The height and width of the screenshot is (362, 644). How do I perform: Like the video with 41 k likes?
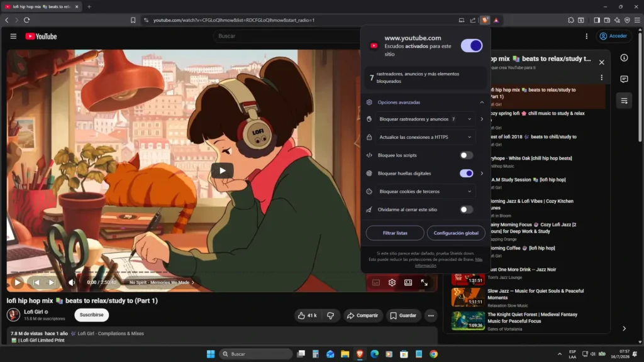(x=307, y=315)
